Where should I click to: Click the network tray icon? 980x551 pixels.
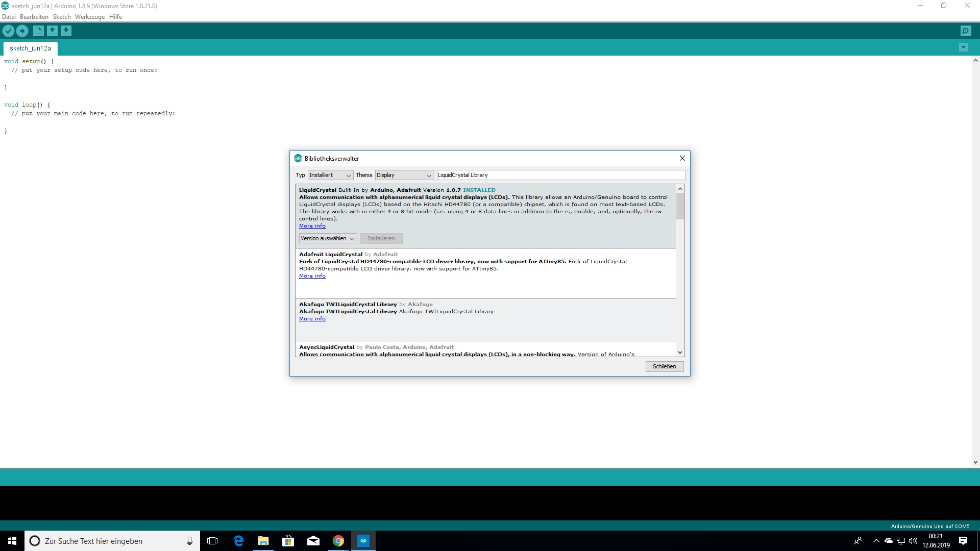click(901, 541)
